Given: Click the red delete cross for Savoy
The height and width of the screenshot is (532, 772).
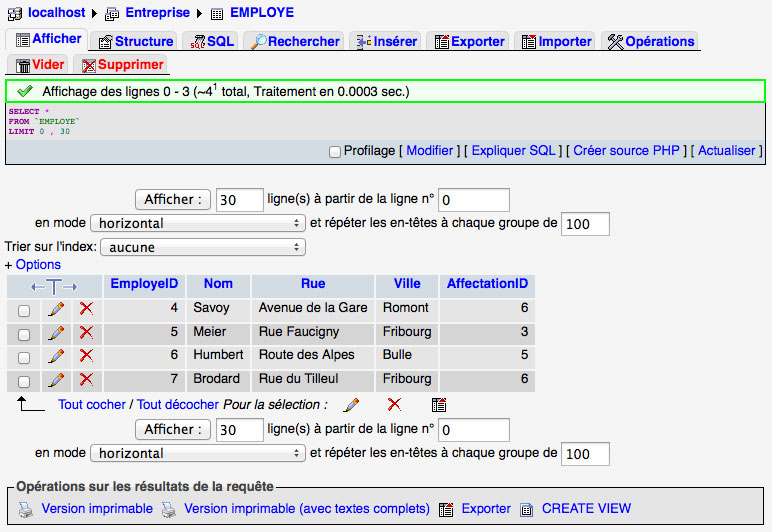Looking at the screenshot, I should pyautogui.click(x=87, y=309).
